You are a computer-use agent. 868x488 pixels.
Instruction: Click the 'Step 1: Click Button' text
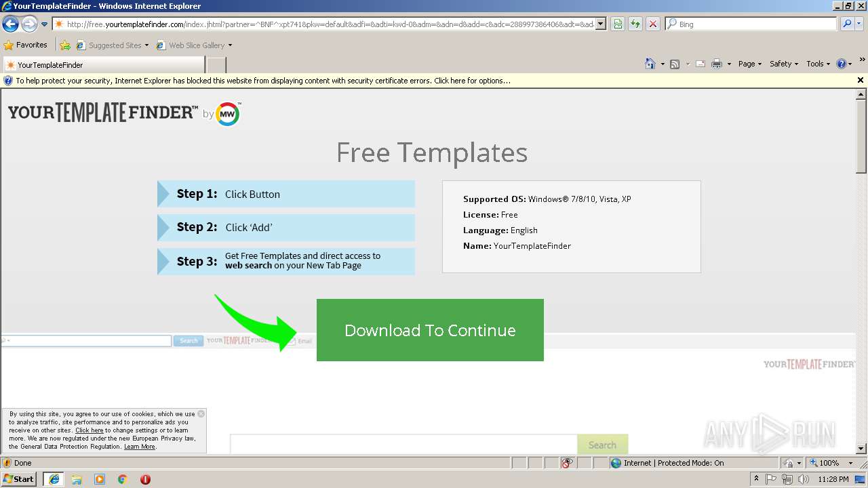[x=229, y=194]
